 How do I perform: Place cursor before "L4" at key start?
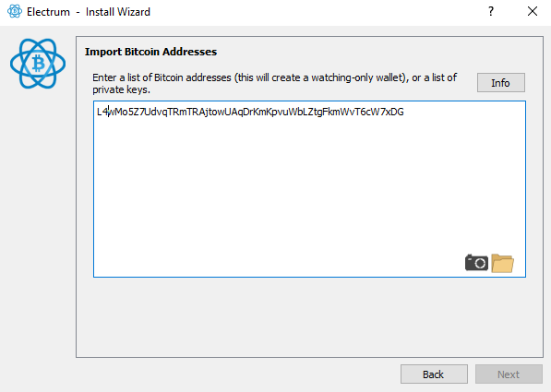[x=97, y=112]
